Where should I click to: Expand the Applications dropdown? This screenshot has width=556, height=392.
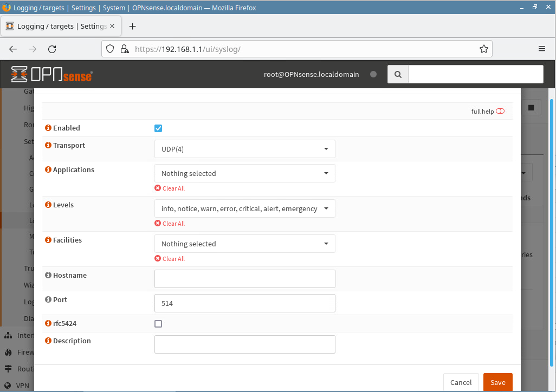pos(244,173)
